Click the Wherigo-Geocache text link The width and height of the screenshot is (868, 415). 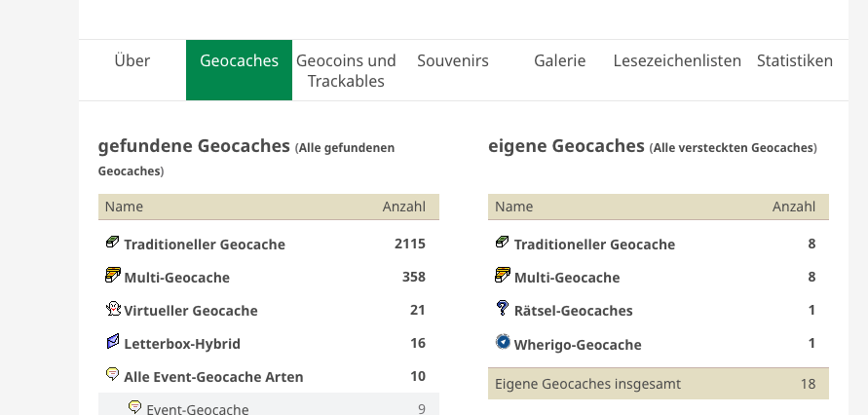coord(578,345)
